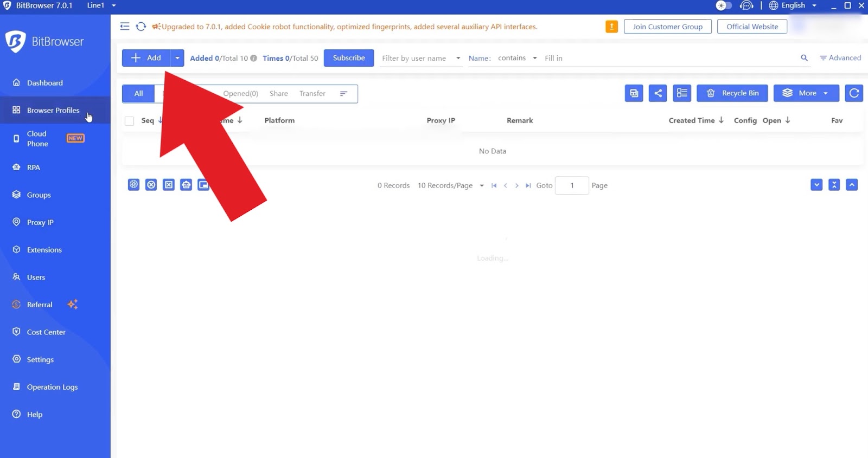Click the circled X batch close icon
The height and width of the screenshot is (458, 868).
pyautogui.click(x=151, y=185)
